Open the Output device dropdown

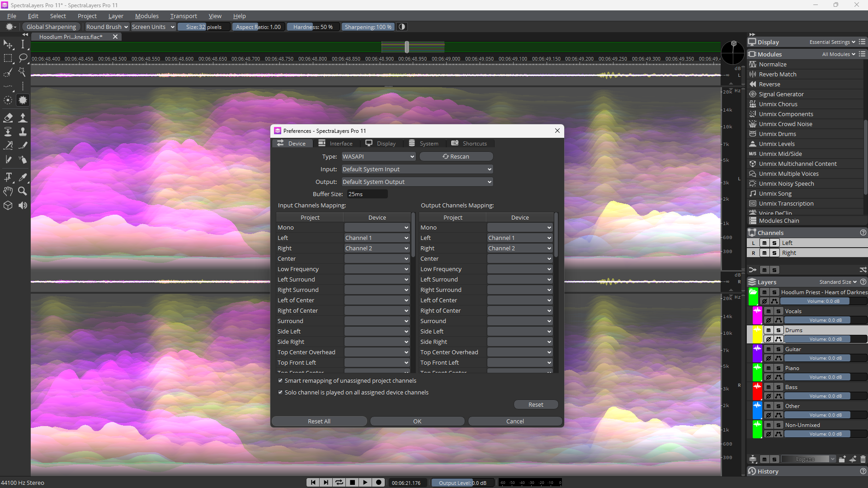point(417,182)
